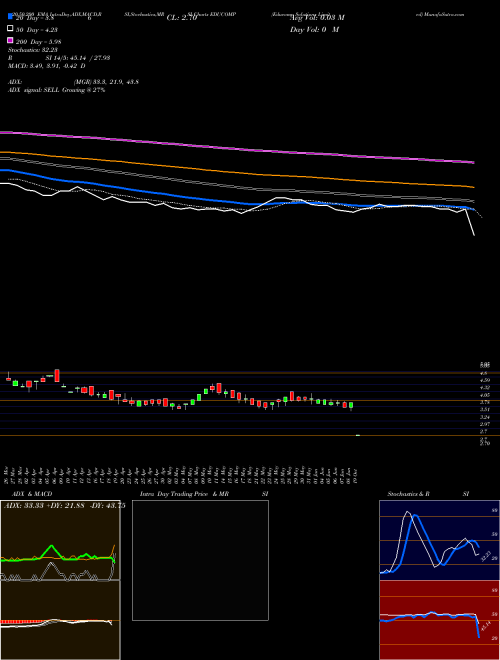Click the 'Stochastics: 32.23' readout
Image resolution: width=500 pixels, height=660 pixels.
tap(33, 50)
